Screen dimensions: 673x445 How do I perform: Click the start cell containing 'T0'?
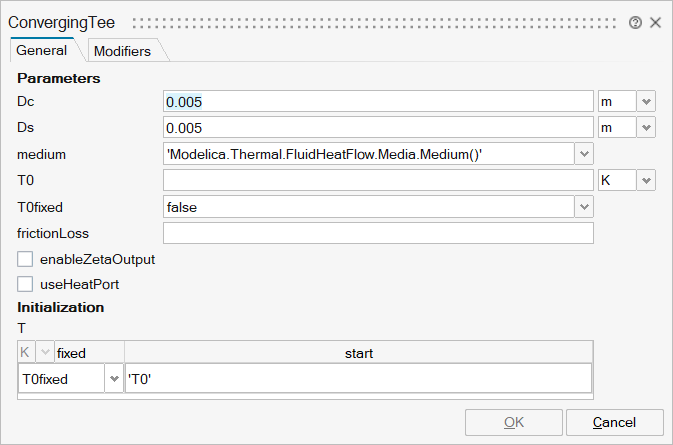click(x=357, y=379)
